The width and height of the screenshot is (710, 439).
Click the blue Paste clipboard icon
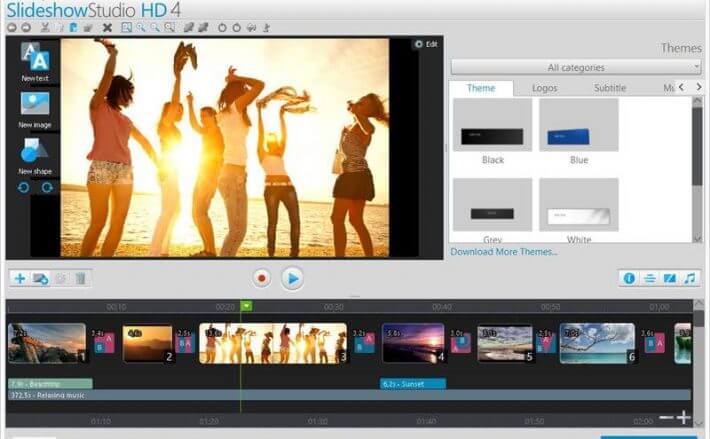(73, 28)
